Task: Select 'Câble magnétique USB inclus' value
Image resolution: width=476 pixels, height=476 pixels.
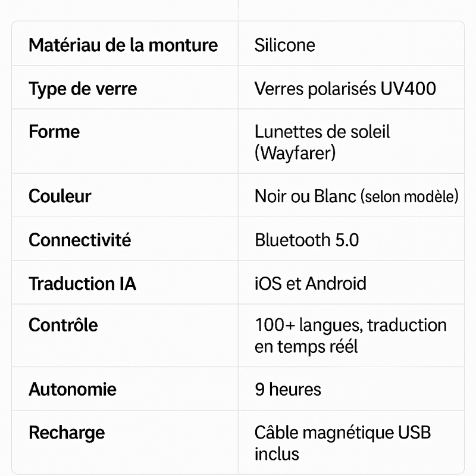Action: point(343,443)
